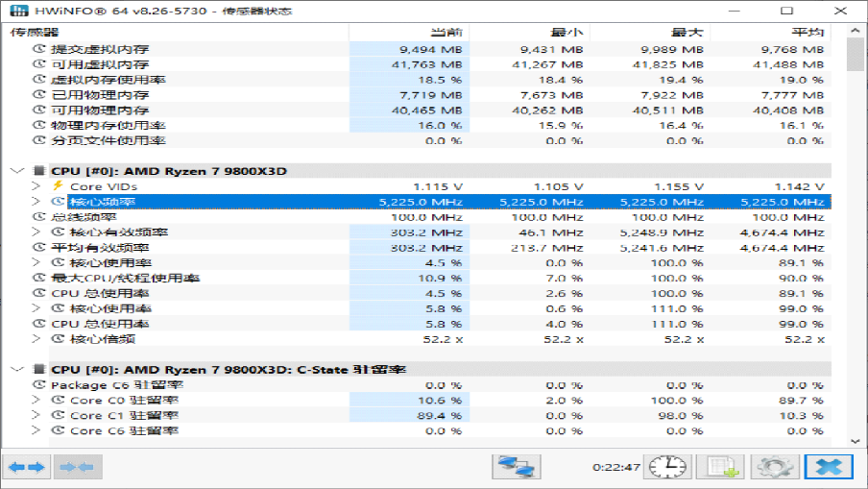
Task: Click the HWiNFO app icon in title bar
Action: tap(19, 11)
